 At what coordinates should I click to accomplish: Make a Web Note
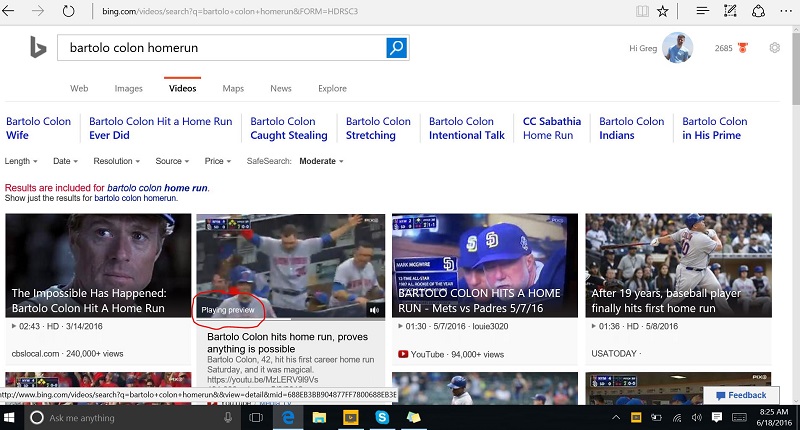point(730,11)
